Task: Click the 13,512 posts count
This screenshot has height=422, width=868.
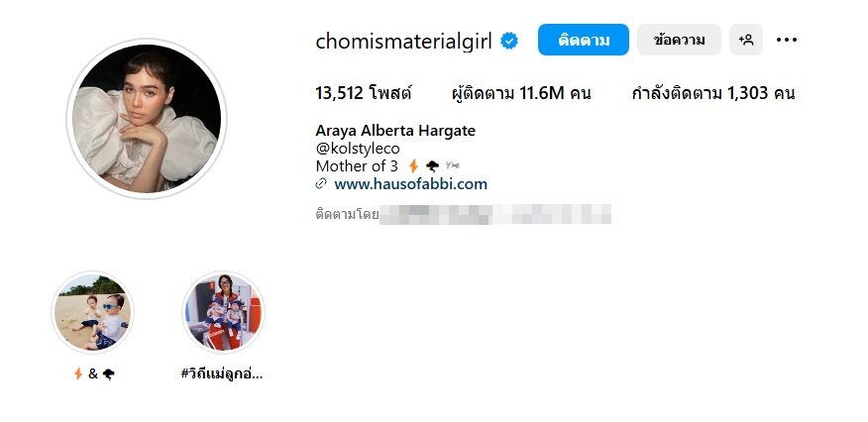Action: coord(363,93)
